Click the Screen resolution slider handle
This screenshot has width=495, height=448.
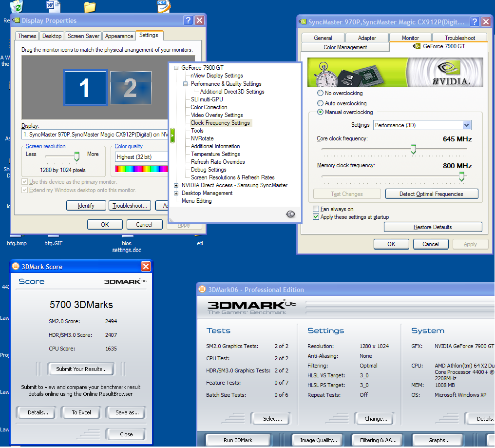[76, 156]
